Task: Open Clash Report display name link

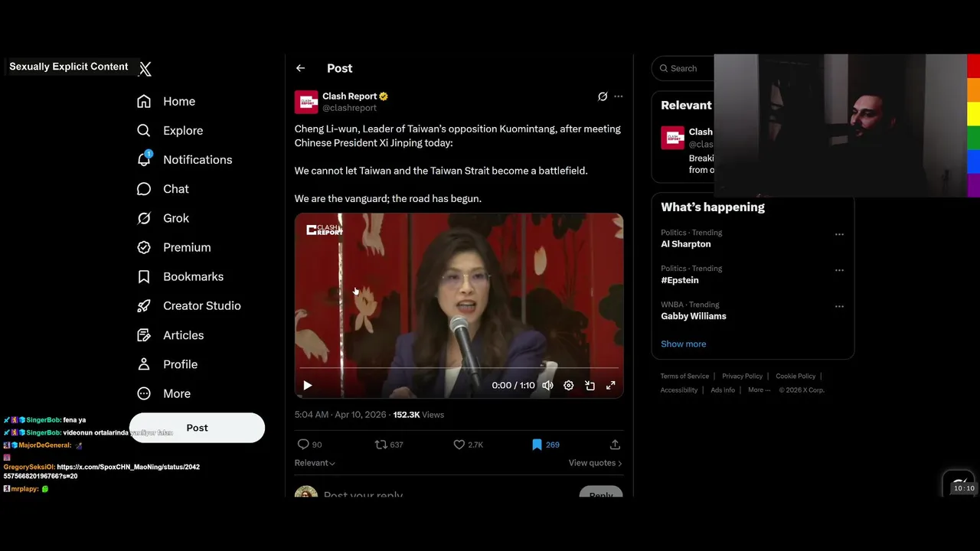Action: coord(349,96)
